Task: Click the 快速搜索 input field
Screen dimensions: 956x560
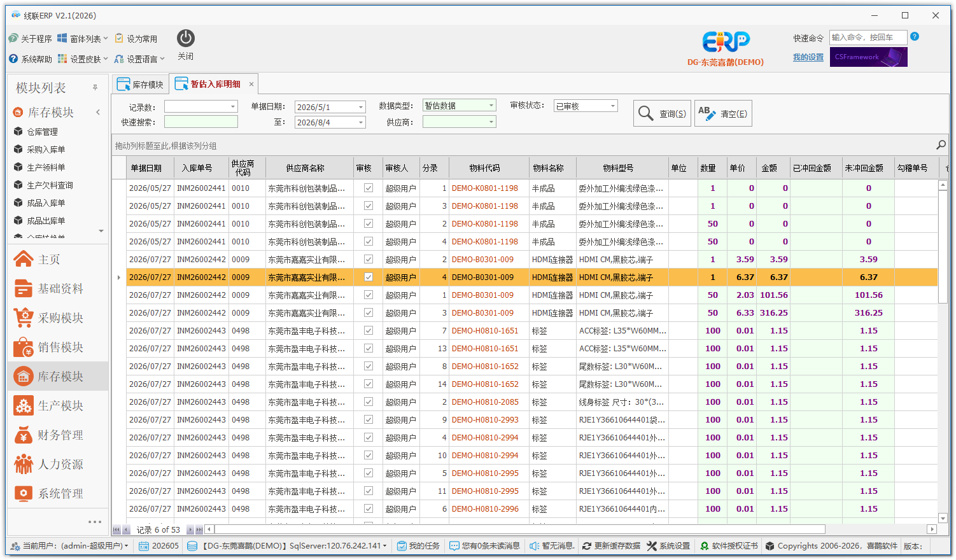Action: pos(201,122)
